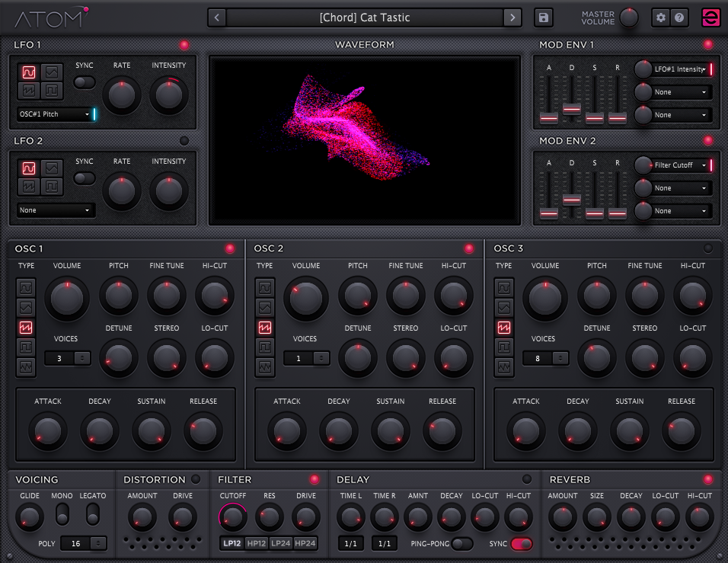Select the square waveform for LFO 1
The image size is (728, 563).
[x=52, y=91]
